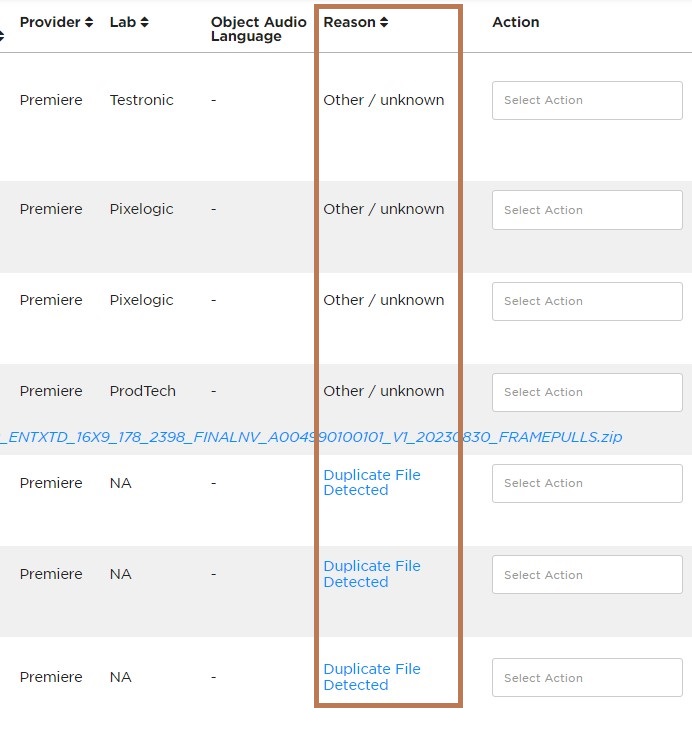Open Select Action for second Pixelogic row
The image size is (692, 733).
tap(587, 301)
